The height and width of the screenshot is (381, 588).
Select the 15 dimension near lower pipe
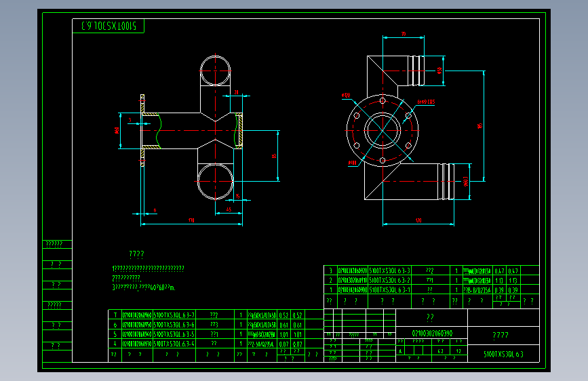tap(238, 197)
